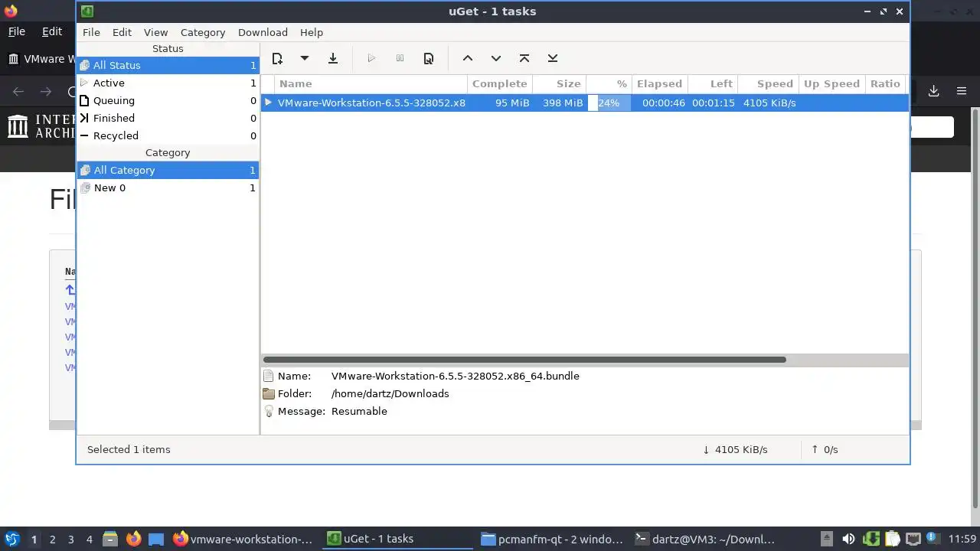Click the horizontal scrollbar in download list
Screen dimensions: 980x551
coord(524,360)
